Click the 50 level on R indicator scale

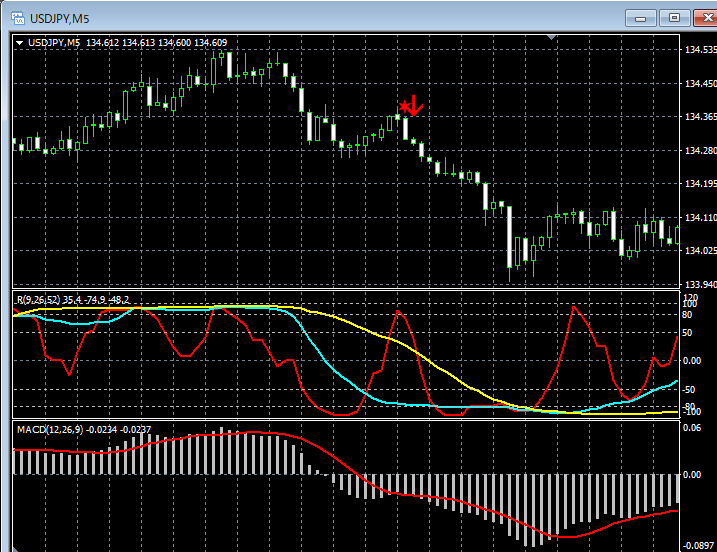point(687,332)
